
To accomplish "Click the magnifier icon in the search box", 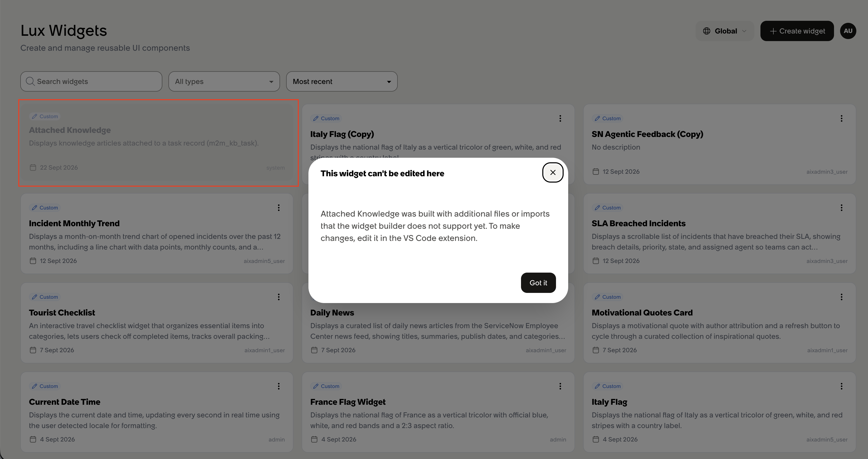I will coord(30,81).
